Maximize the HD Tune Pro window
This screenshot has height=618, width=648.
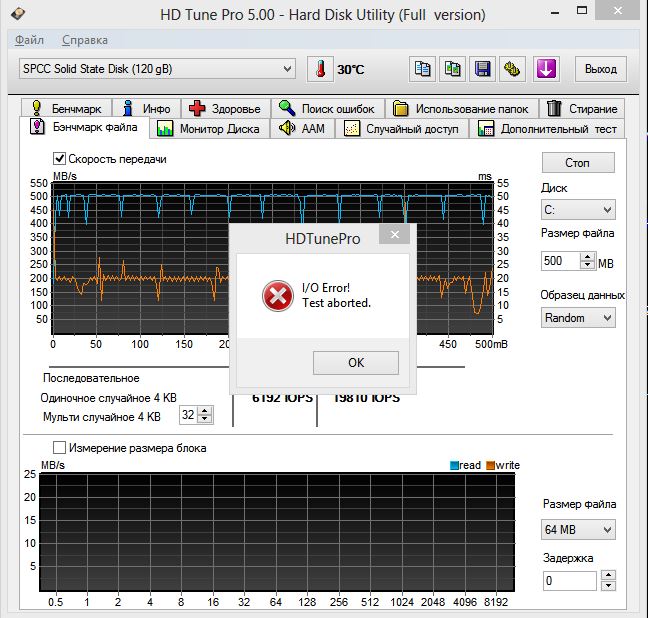click(x=582, y=11)
